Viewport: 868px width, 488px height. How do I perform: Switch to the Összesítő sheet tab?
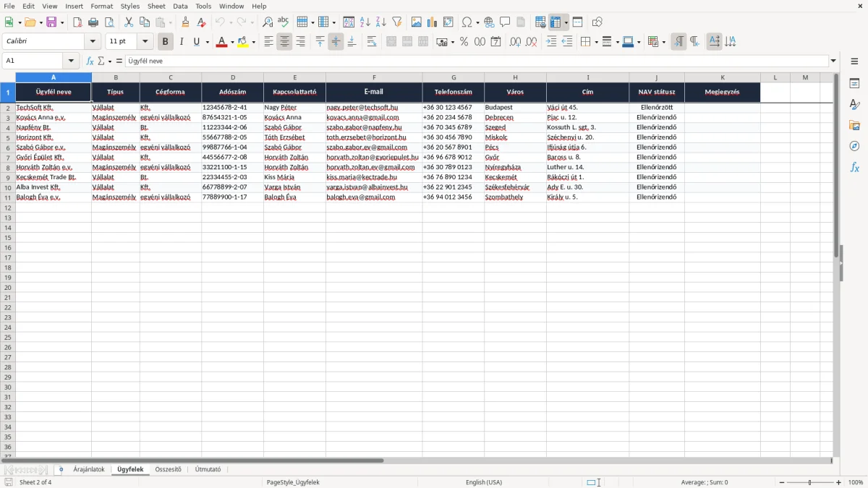169,470
